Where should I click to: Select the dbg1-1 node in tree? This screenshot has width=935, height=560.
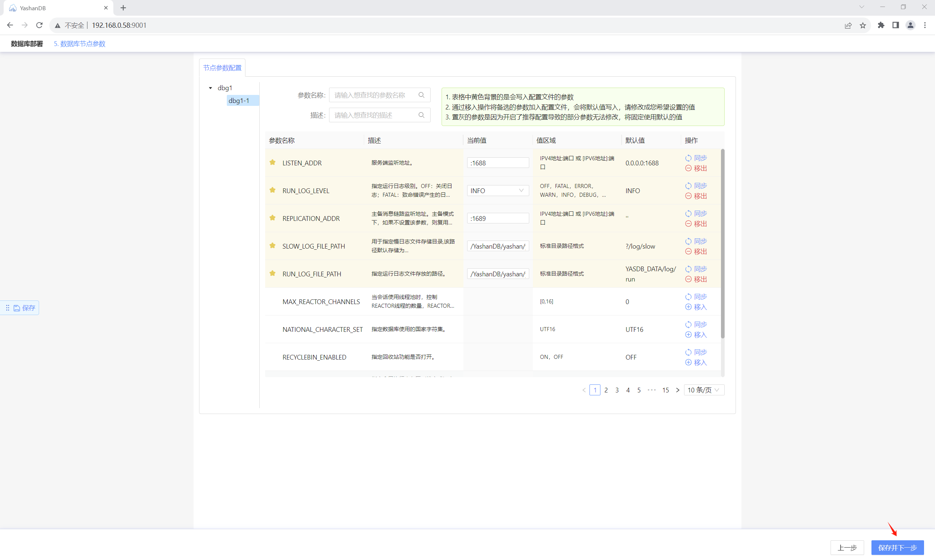(239, 100)
